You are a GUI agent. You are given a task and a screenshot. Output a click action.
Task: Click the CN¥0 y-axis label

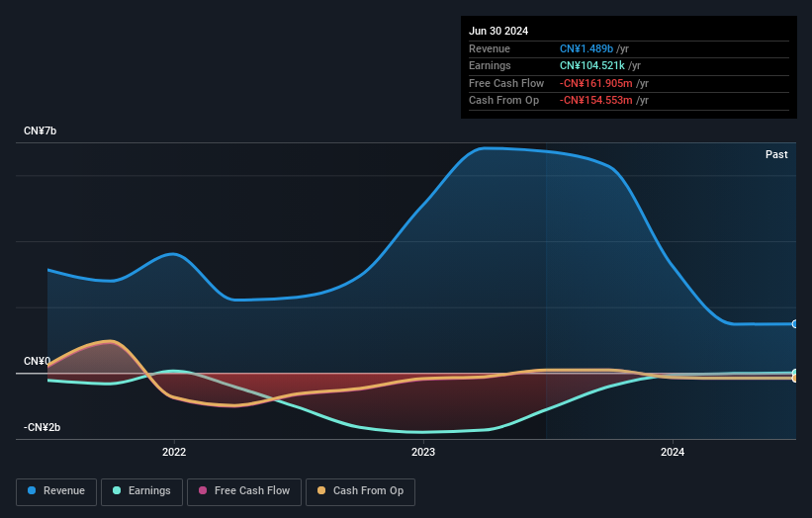[37, 361]
